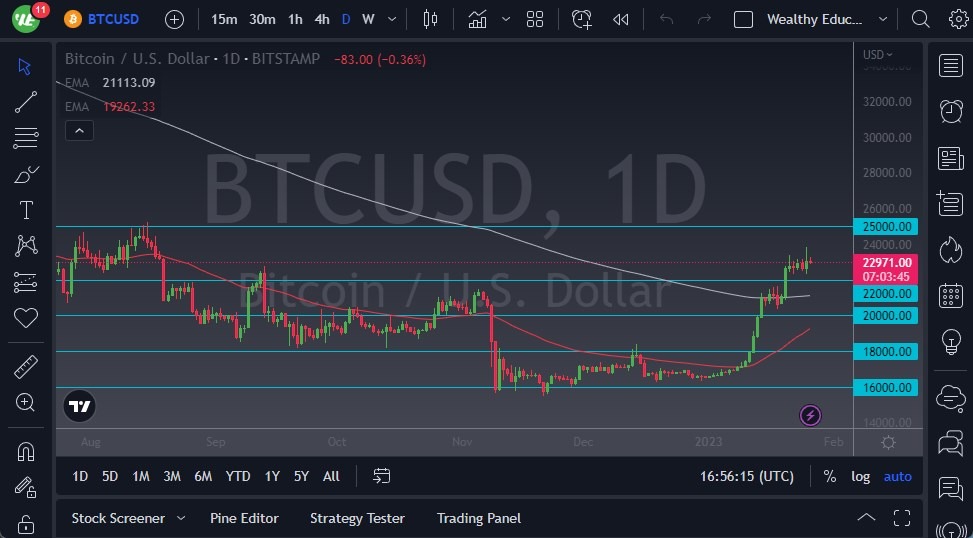Viewport: 973px width, 538px height.
Task: Switch to the 4h timeframe
Action: (x=321, y=19)
